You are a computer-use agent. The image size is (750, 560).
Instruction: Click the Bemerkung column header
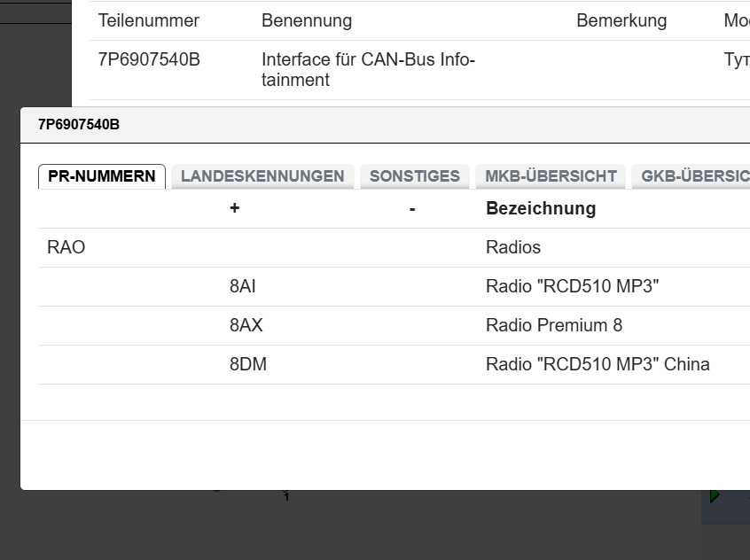(621, 20)
